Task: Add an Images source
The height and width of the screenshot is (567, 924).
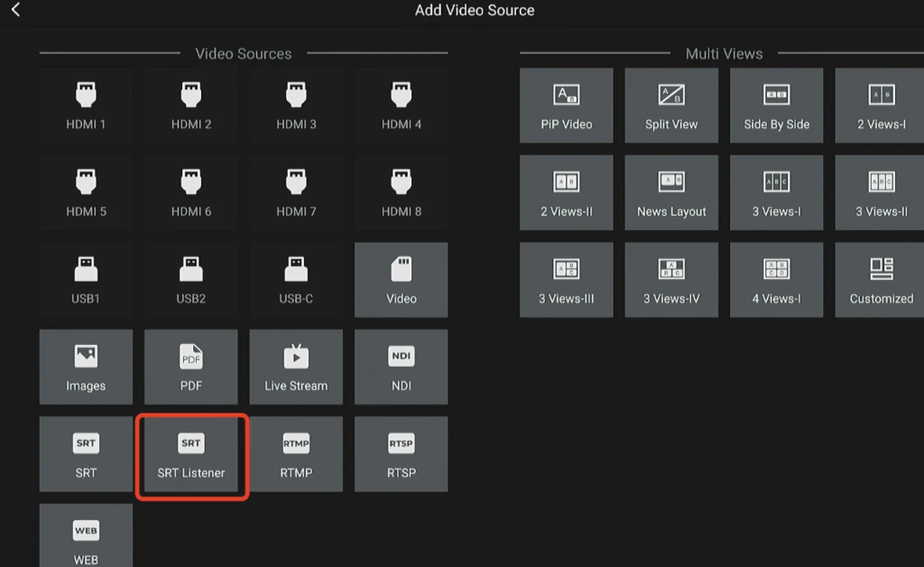Action: (x=86, y=367)
